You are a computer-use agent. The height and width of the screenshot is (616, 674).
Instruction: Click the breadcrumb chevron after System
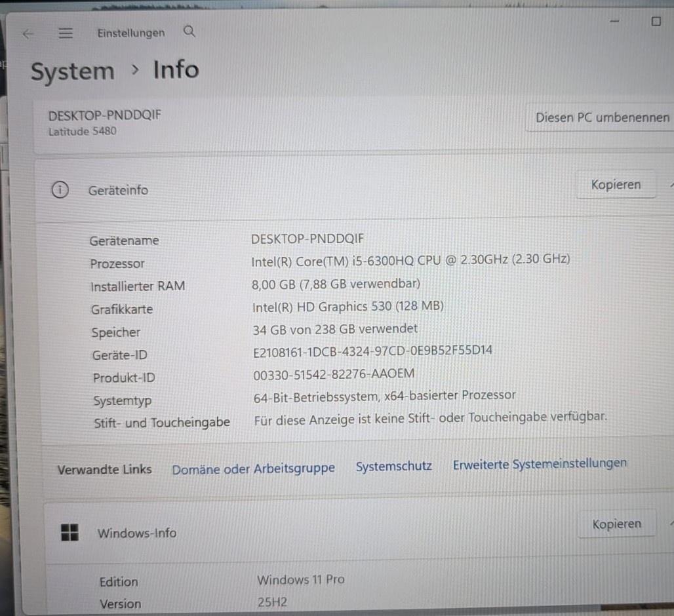click(x=136, y=69)
